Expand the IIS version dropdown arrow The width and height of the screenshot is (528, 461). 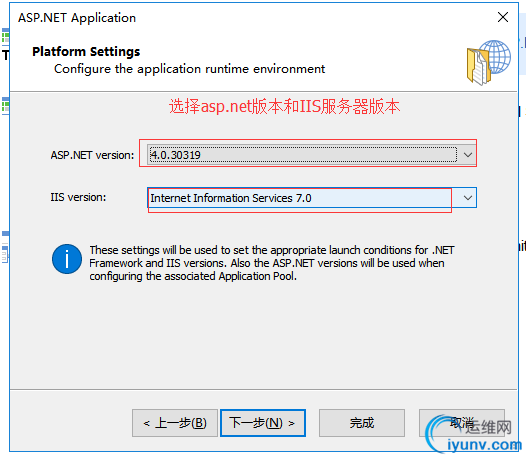point(467,198)
